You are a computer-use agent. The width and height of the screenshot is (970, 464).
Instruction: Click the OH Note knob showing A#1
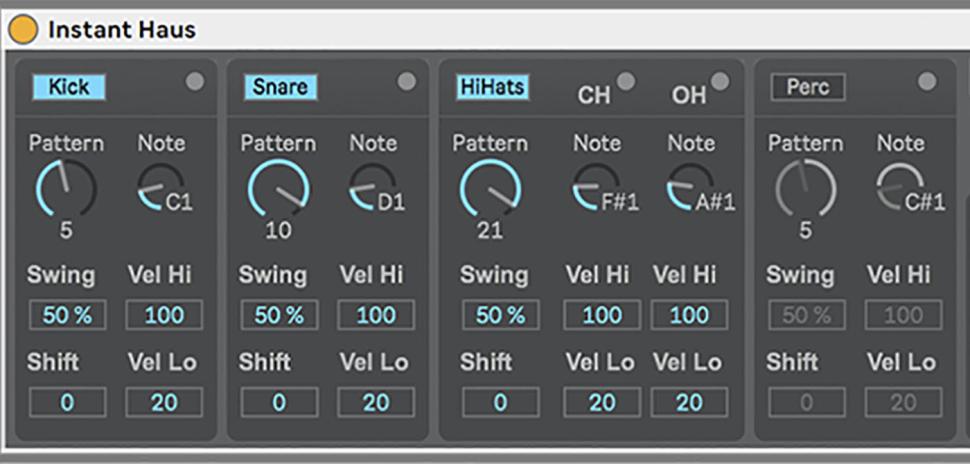[690, 187]
